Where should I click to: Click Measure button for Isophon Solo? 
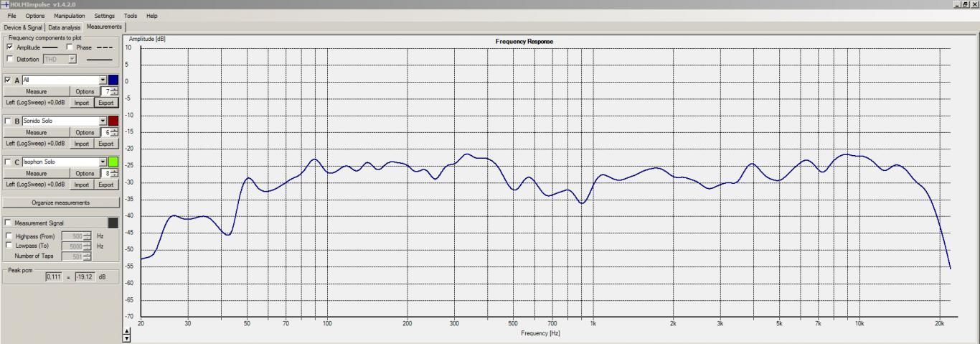pos(37,174)
